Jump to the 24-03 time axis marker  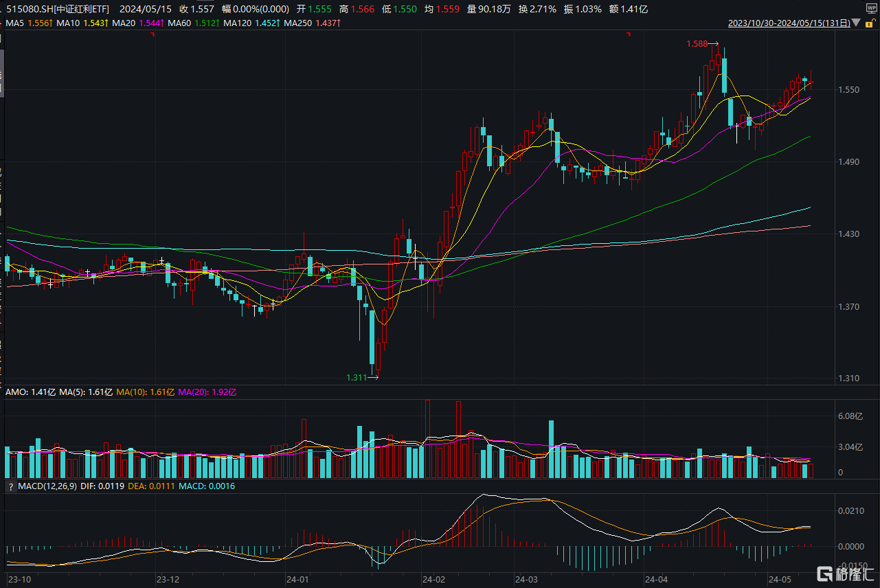(526, 580)
